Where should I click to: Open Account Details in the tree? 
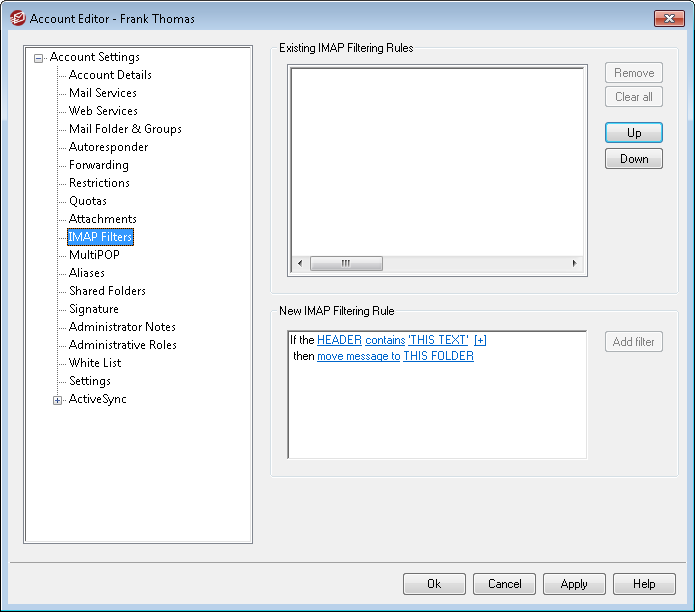click(110, 75)
